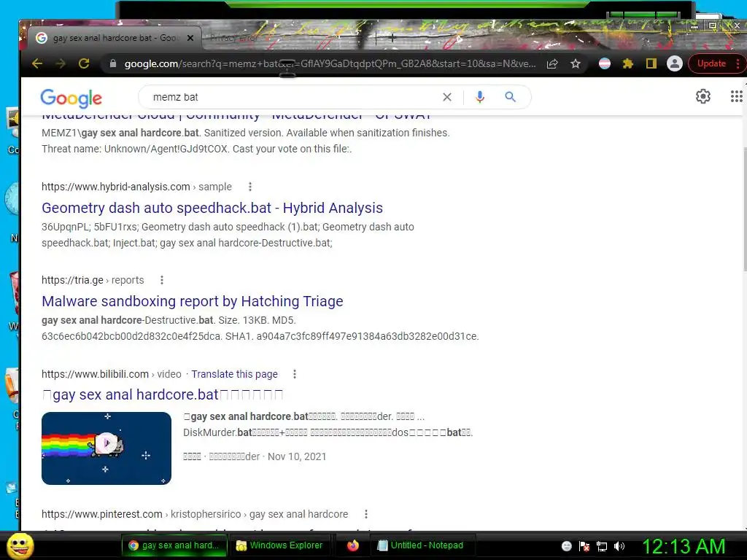Open the striped flag extension icon
The width and height of the screenshot is (747, 560).
point(605,64)
